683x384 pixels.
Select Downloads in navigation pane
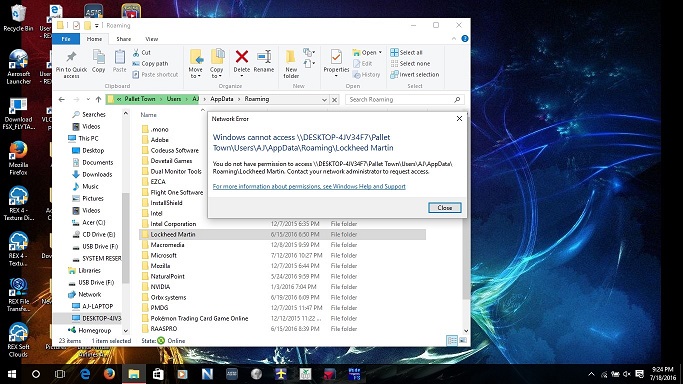92,174
